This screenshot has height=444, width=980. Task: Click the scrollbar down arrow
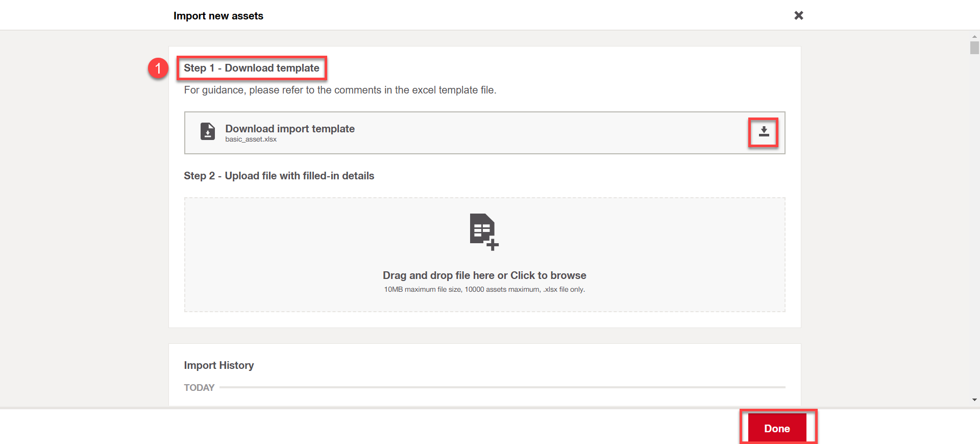point(974,400)
